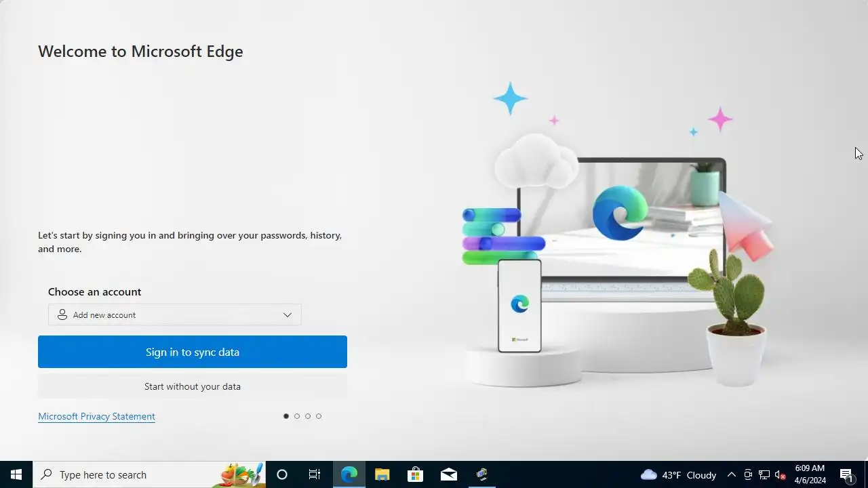
Task: Go to the third page indicator dot
Action: click(308, 416)
